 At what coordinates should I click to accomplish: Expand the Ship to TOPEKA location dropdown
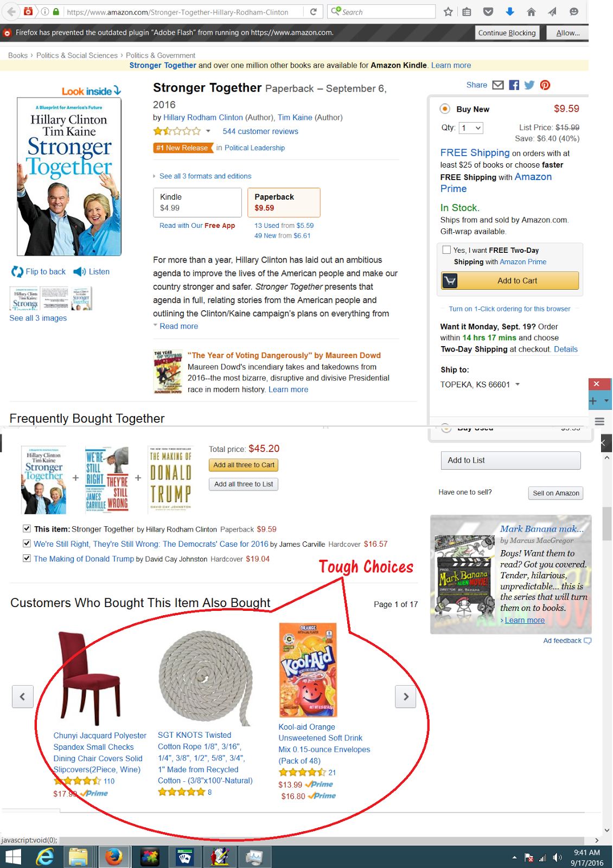(x=518, y=384)
